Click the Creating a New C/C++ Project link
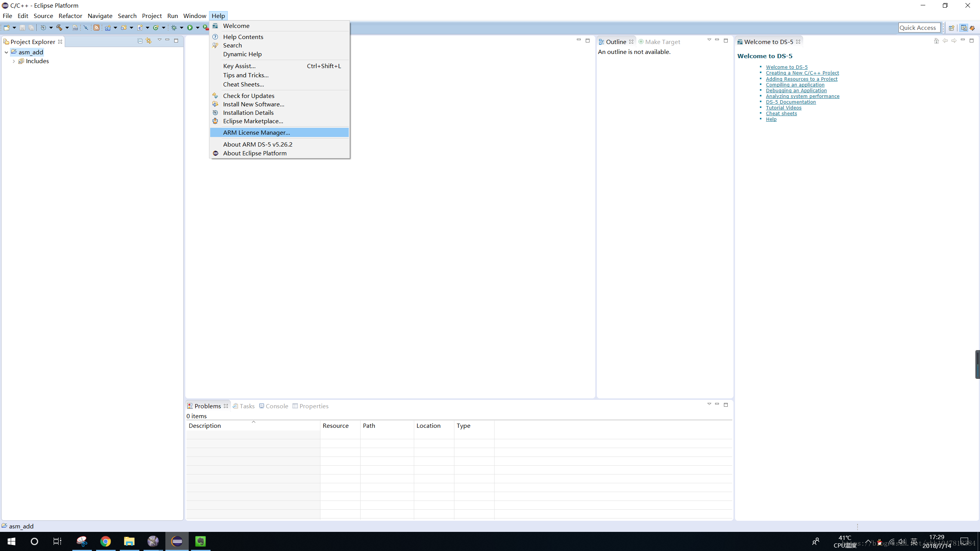Image resolution: width=980 pixels, height=551 pixels. (x=802, y=73)
